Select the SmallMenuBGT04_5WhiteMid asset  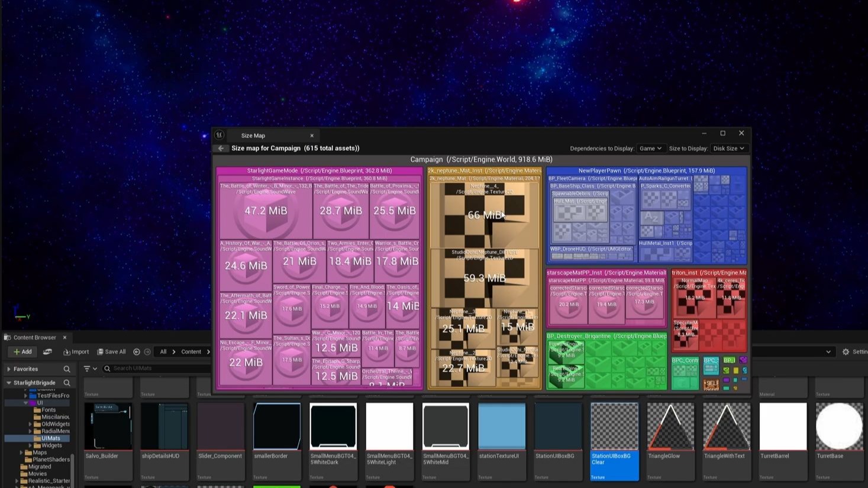(446, 441)
